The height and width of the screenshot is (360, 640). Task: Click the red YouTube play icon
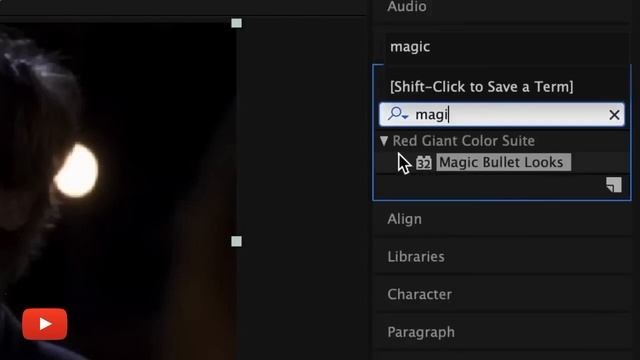click(x=45, y=324)
